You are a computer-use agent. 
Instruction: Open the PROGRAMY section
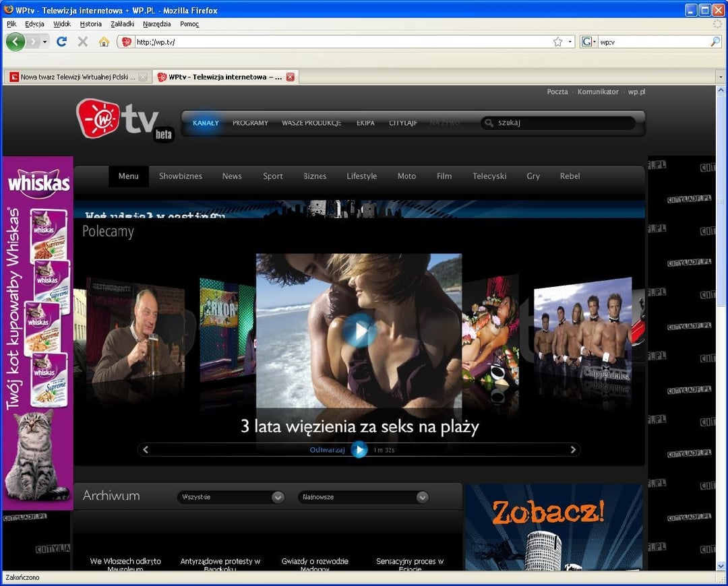(x=250, y=123)
